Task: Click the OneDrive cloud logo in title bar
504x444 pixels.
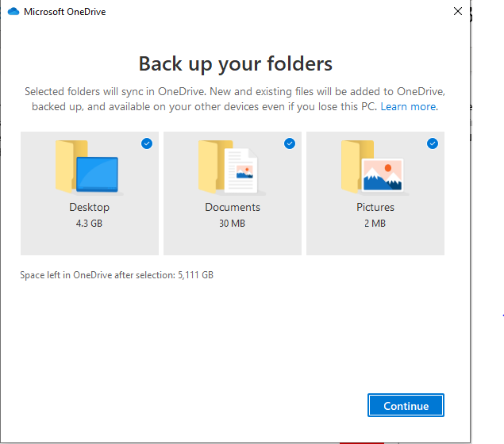Action: [13, 12]
